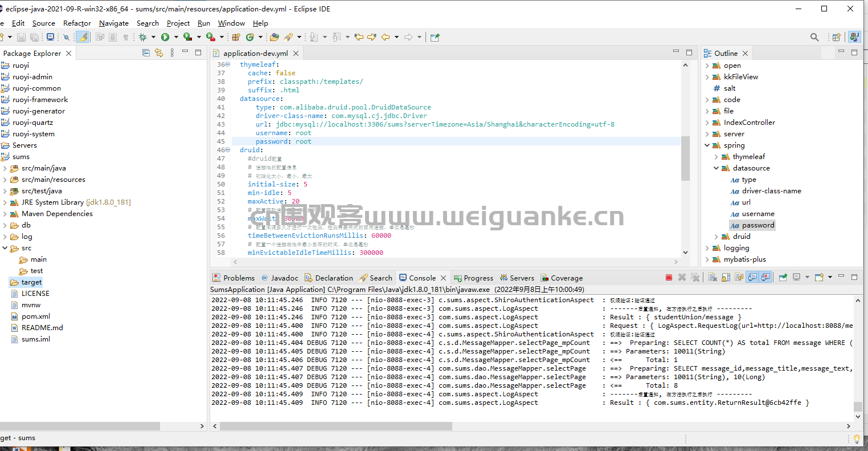Close the application-dev.yml editor tab
This screenshot has width=868, height=451.
(x=297, y=53)
